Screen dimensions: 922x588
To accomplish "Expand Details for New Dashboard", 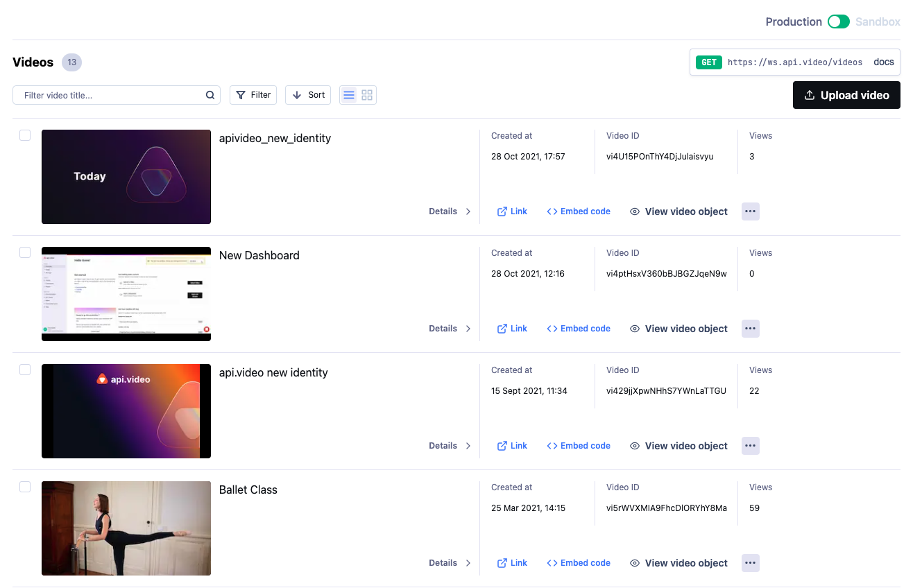I will (x=450, y=329).
